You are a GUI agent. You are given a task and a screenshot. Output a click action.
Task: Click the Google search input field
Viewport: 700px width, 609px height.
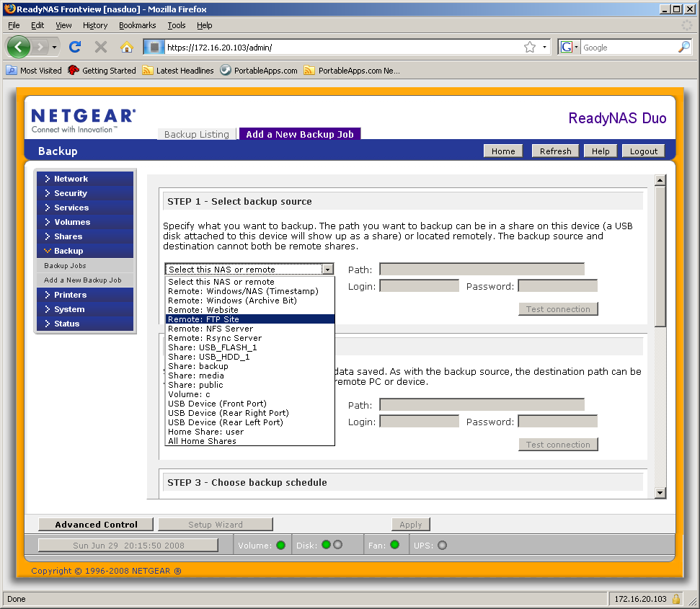point(629,48)
